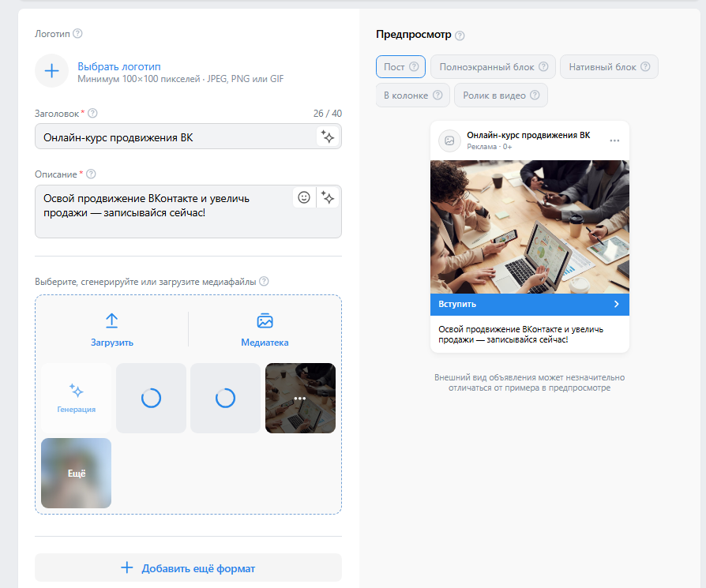Image resolution: width=706 pixels, height=588 pixels.
Task: Click the Вступить button in preview
Action: (529, 304)
